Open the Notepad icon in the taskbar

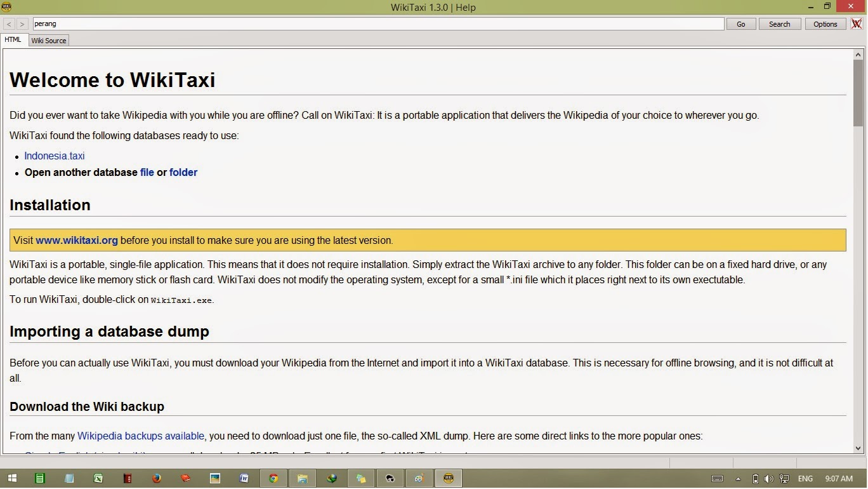(x=69, y=478)
